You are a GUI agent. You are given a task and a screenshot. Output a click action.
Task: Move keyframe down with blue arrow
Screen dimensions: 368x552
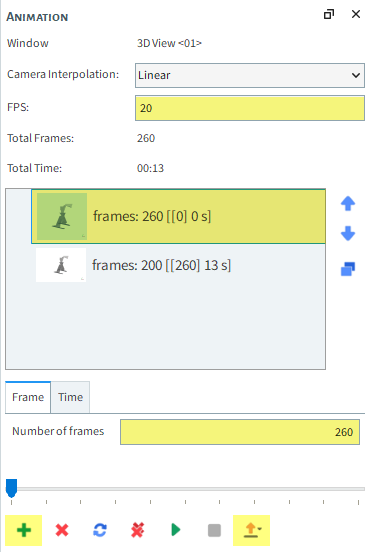348,233
